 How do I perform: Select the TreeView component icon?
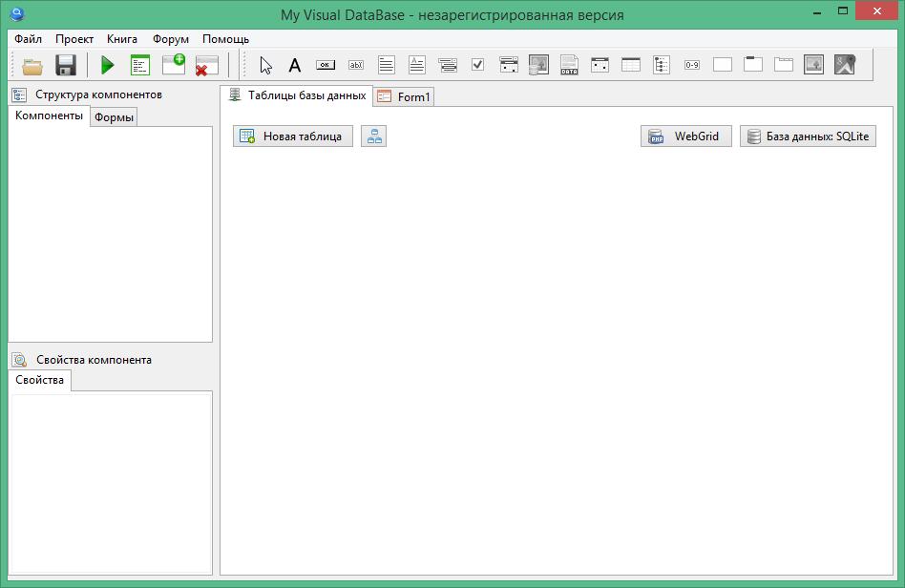pyautogui.click(x=662, y=65)
